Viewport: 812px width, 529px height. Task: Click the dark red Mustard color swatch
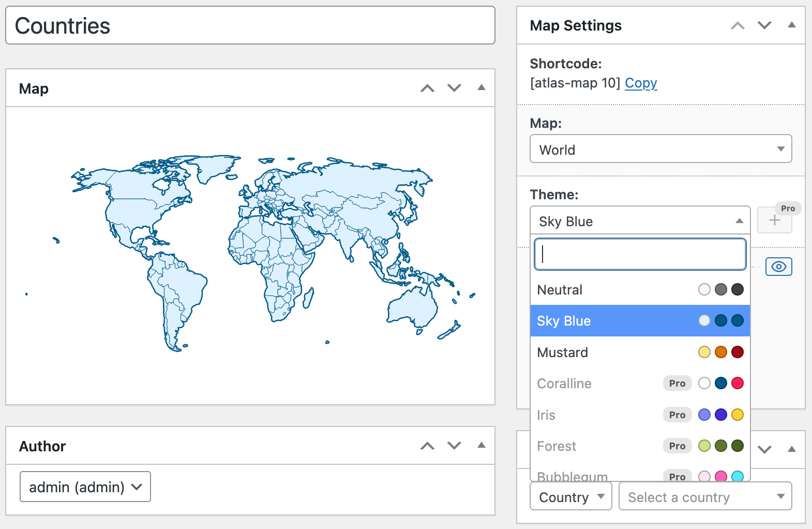(x=738, y=352)
